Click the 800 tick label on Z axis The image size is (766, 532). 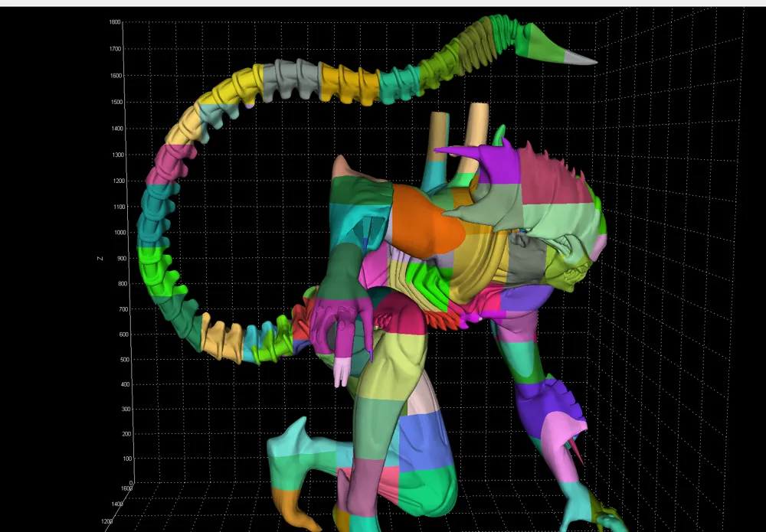pyautogui.click(x=123, y=284)
